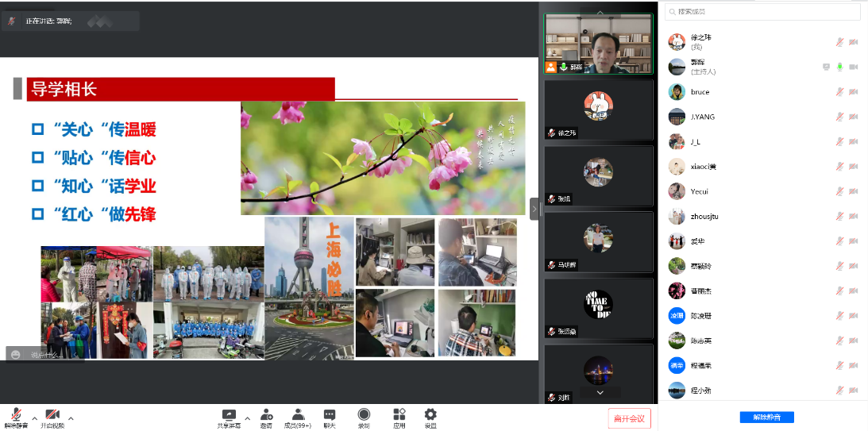Open the 邀请 (Invite) icon
Viewport: 868px width, 431px height.
[x=266, y=416]
